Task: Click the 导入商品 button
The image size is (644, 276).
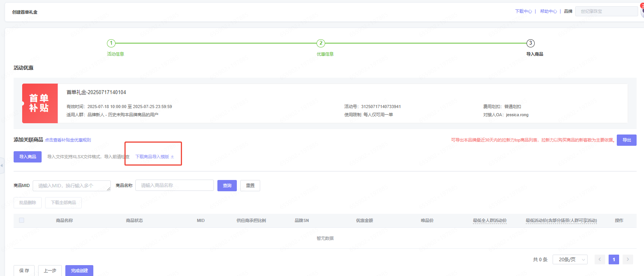Action: pyautogui.click(x=28, y=157)
